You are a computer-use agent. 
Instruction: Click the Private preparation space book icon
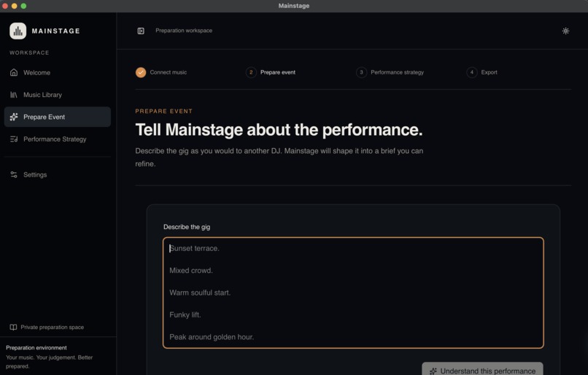(13, 327)
